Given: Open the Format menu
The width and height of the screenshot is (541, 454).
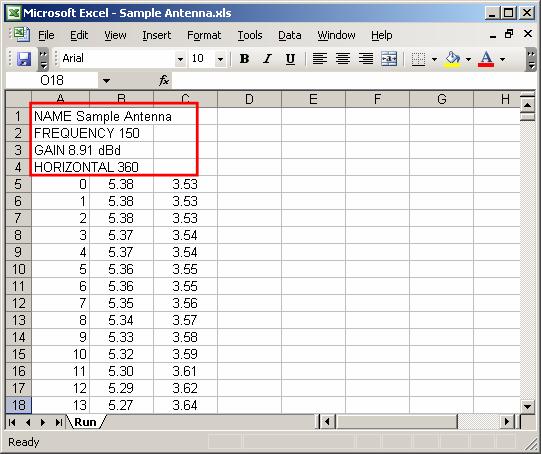Looking at the screenshot, I should pyautogui.click(x=204, y=35).
